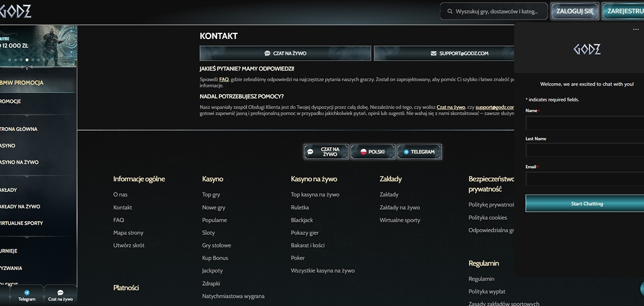The width and height of the screenshot is (644, 306).
Task: Click Start Chatting button
Action: pyautogui.click(x=585, y=203)
